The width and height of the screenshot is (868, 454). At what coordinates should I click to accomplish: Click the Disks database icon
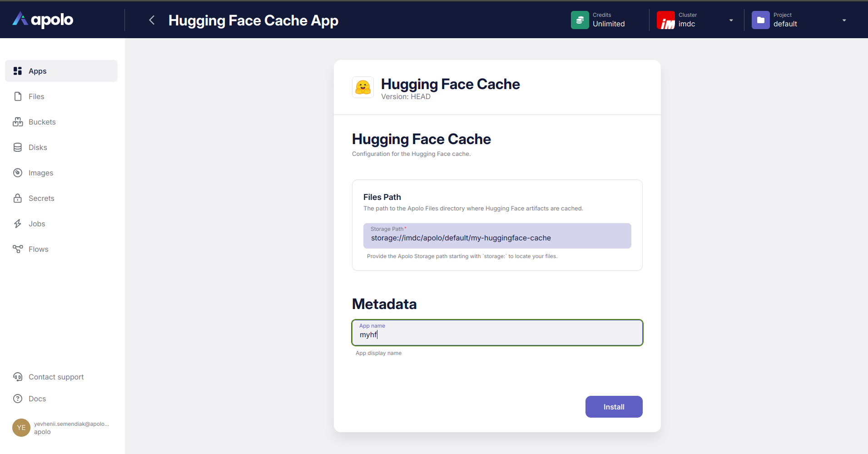(18, 147)
